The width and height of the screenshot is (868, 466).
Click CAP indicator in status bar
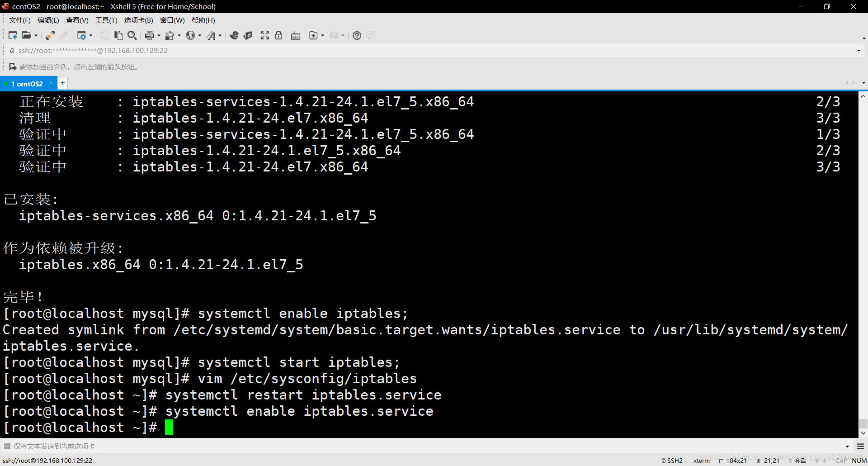tap(841, 461)
